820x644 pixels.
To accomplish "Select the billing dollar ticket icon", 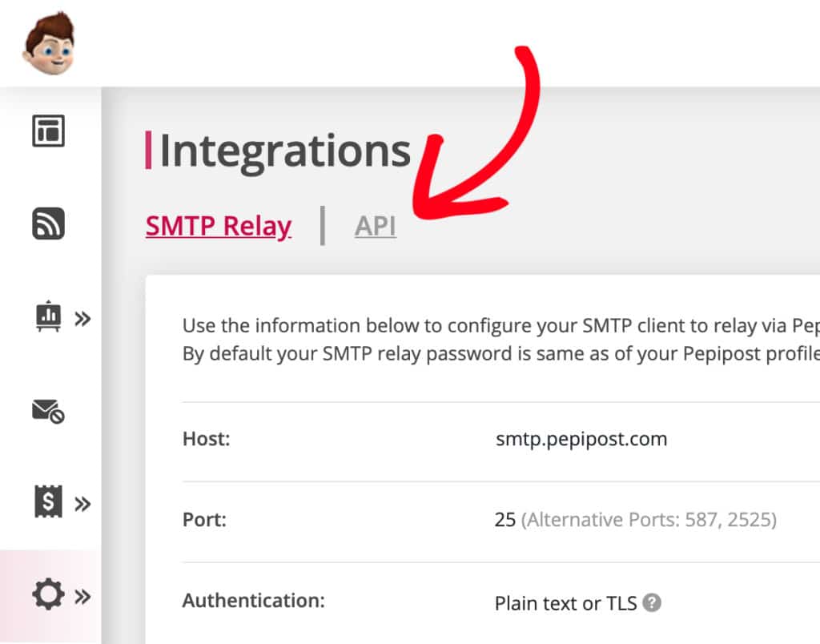I will (x=48, y=503).
